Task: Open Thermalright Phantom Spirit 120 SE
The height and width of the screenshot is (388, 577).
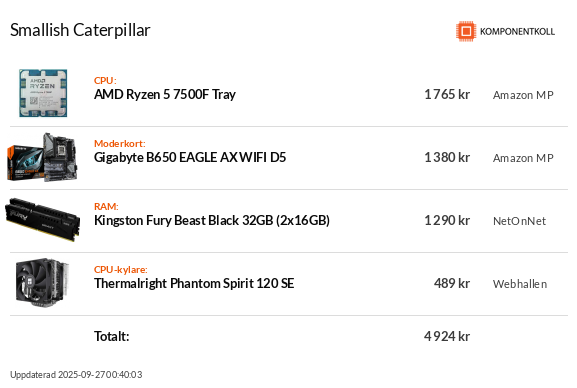Action: click(194, 283)
